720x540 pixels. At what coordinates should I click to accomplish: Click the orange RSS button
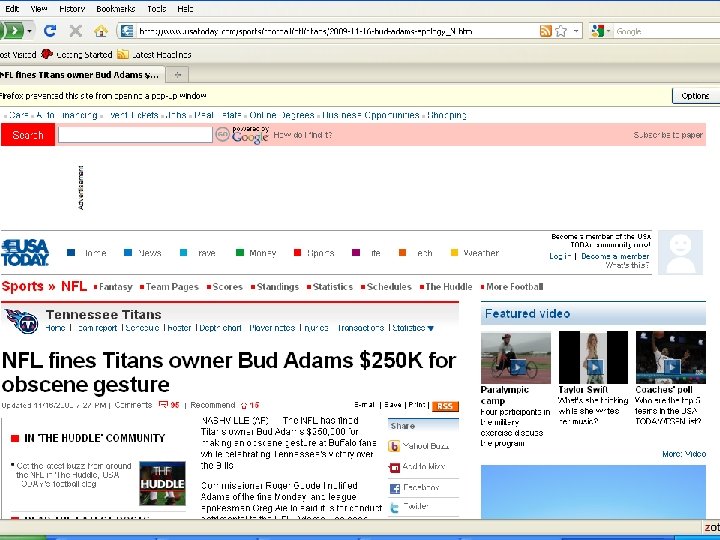click(445, 406)
